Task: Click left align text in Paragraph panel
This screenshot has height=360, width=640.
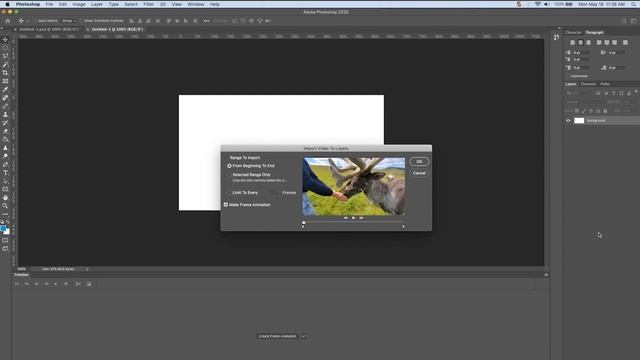Action: pyautogui.click(x=572, y=42)
